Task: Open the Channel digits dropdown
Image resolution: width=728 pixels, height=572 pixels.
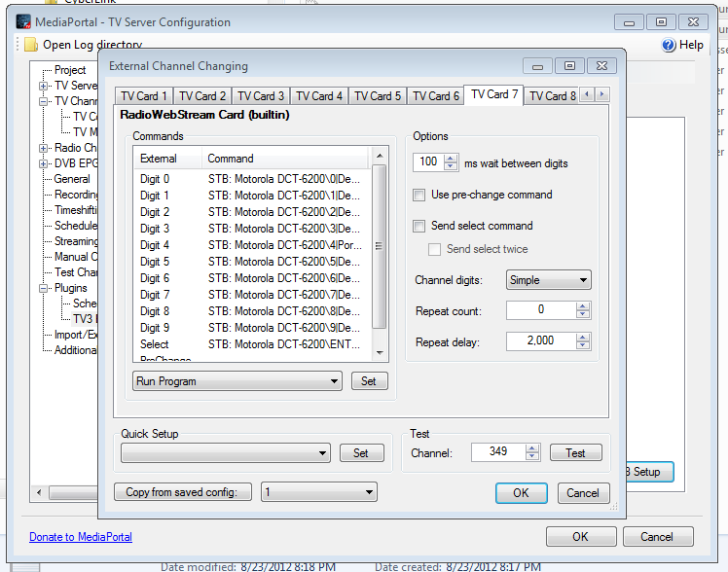Action: click(549, 280)
